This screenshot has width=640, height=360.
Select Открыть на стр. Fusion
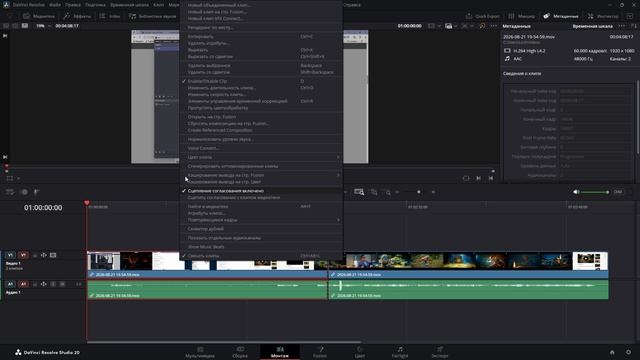click(261, 117)
